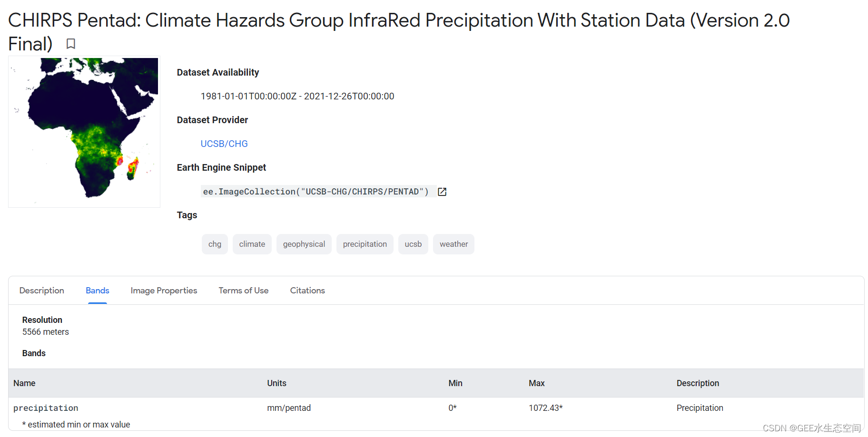Image resolution: width=868 pixels, height=437 pixels.
Task: Click the dataset availability date range
Action: click(x=297, y=96)
